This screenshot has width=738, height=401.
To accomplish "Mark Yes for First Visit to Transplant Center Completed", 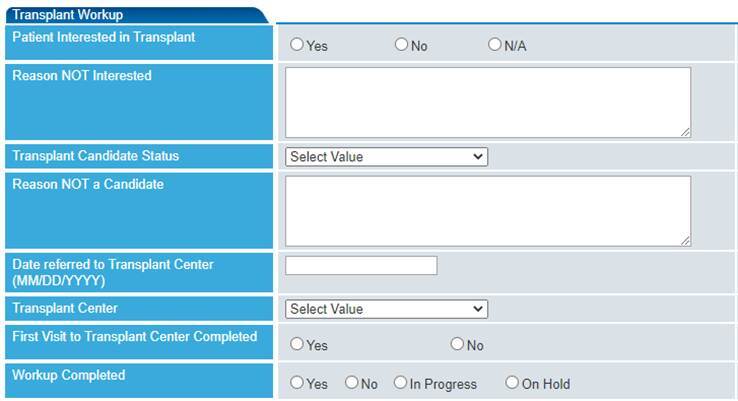I will [x=297, y=344].
